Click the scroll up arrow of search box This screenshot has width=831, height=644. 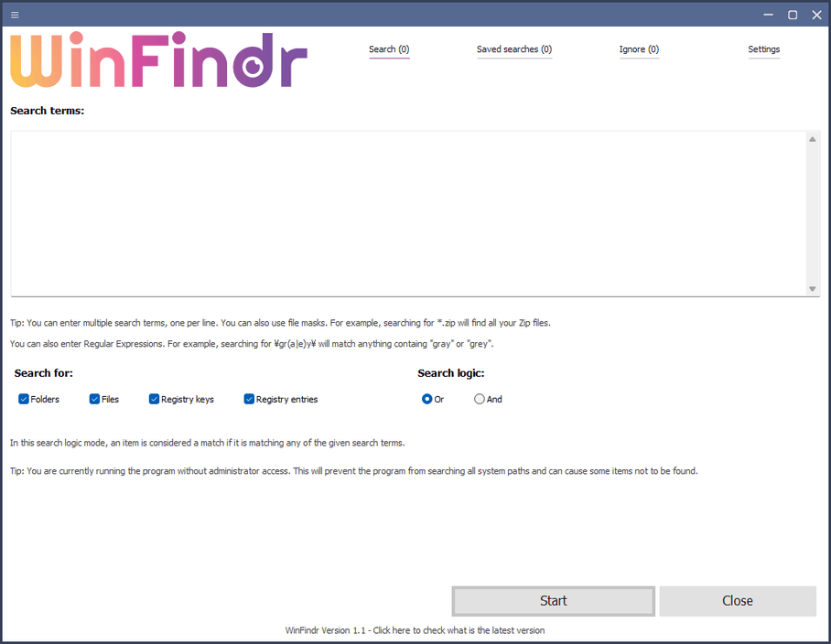[813, 139]
